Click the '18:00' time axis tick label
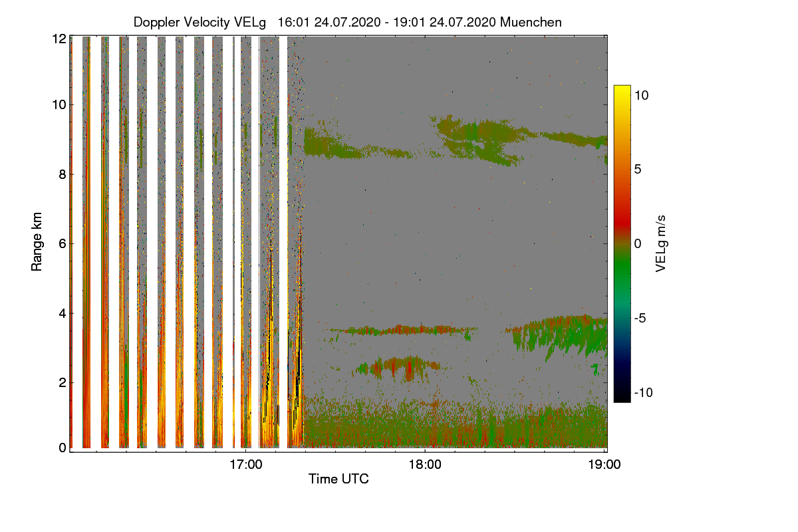Screen dimensions: 798x532 [x=425, y=464]
